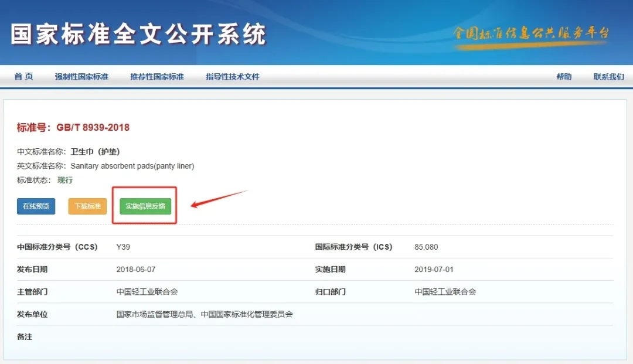The width and height of the screenshot is (633, 364).
Task: Click the 全国标准信息公共服务平台 logo
Action: click(531, 34)
